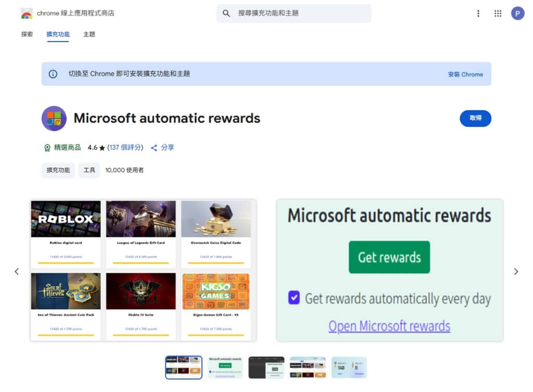
Task: Type in the 搜尋擴充功能和主題 search field
Action: 302,14
